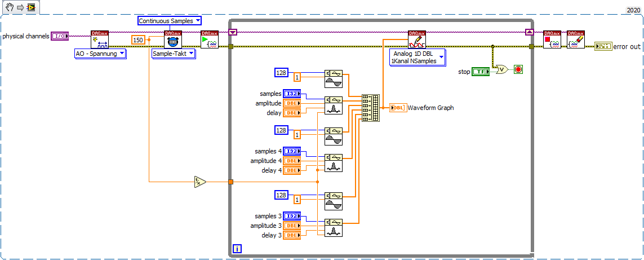Image resolution: width=644 pixels, height=260 pixels.
Task: Click the VI snippet film-strip icon
Action: pos(31,8)
